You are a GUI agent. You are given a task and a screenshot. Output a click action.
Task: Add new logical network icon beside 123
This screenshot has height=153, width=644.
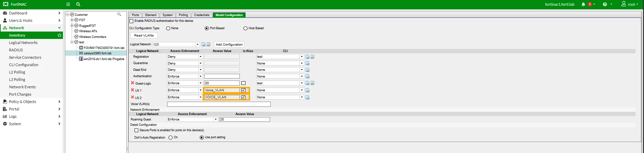[203, 44]
